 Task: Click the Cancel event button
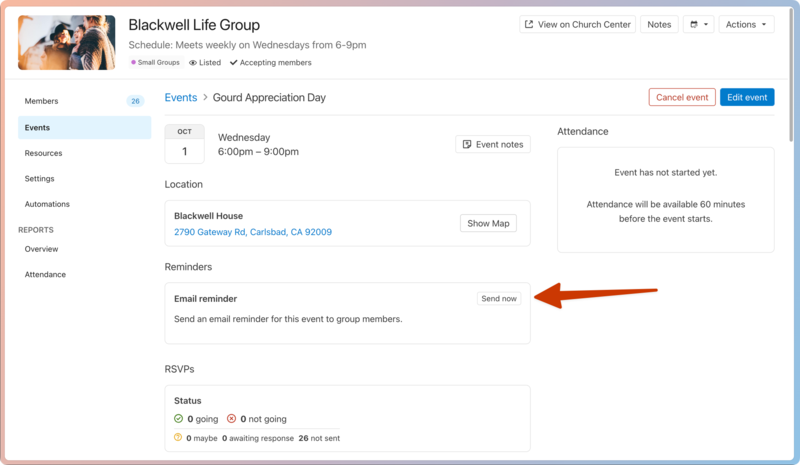tap(681, 97)
